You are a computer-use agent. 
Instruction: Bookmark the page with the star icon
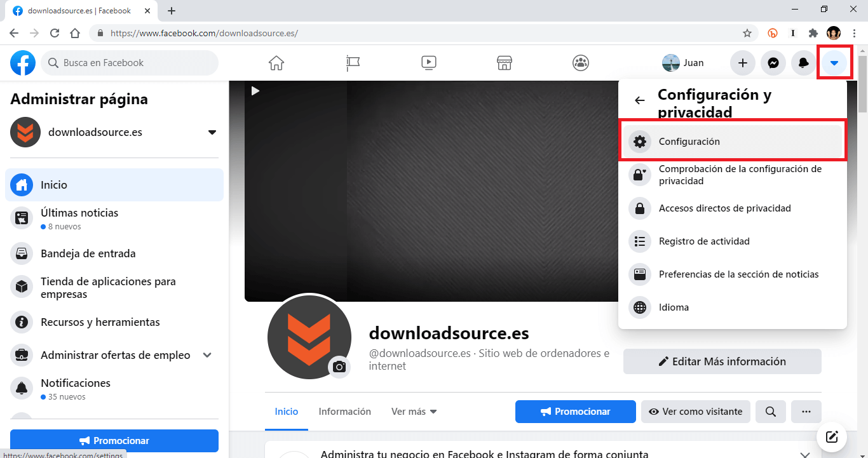pos(747,33)
